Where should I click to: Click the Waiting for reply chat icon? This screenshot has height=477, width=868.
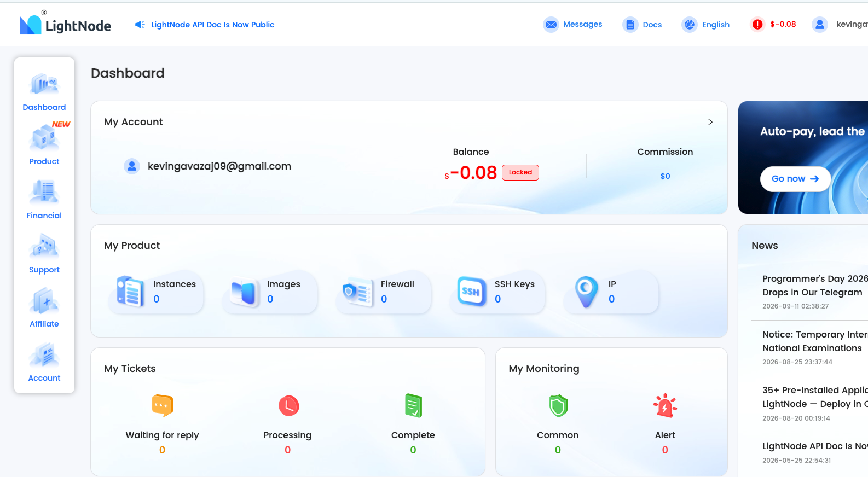(163, 406)
